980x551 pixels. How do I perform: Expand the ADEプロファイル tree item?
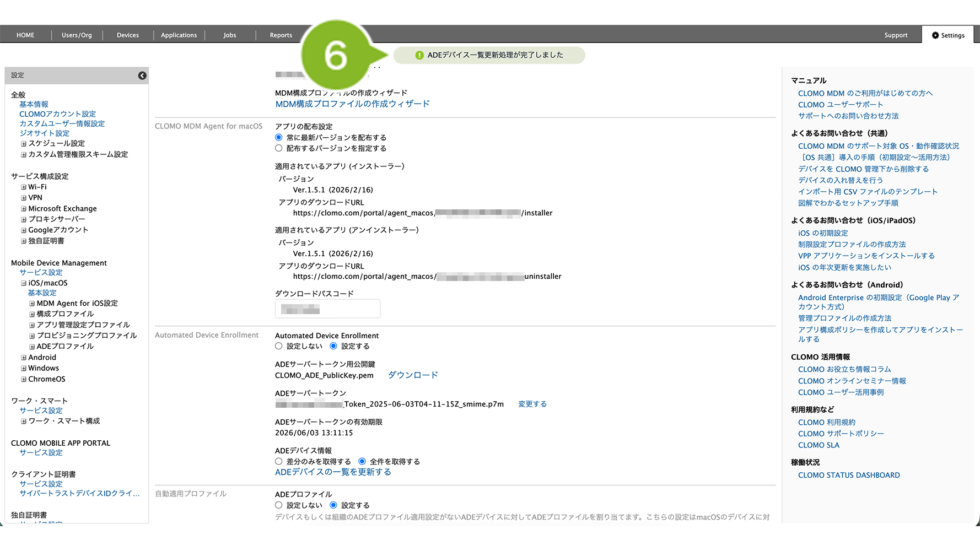[32, 347]
